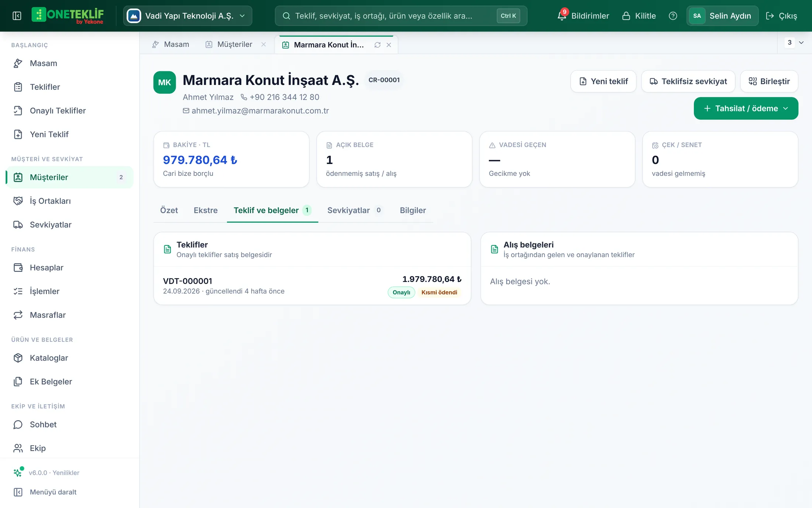Go to Onaylı Teklifler in sidebar
Image resolution: width=812 pixels, height=508 pixels.
(70, 110)
